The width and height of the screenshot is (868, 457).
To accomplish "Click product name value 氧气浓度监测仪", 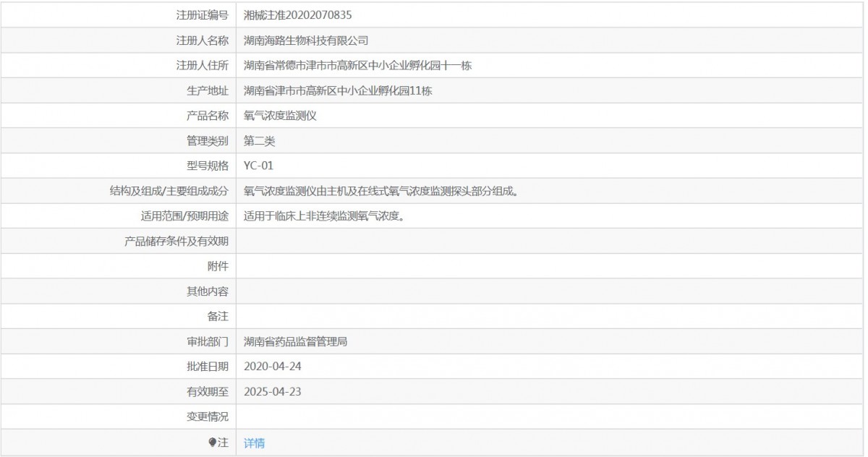I will click(x=280, y=116).
